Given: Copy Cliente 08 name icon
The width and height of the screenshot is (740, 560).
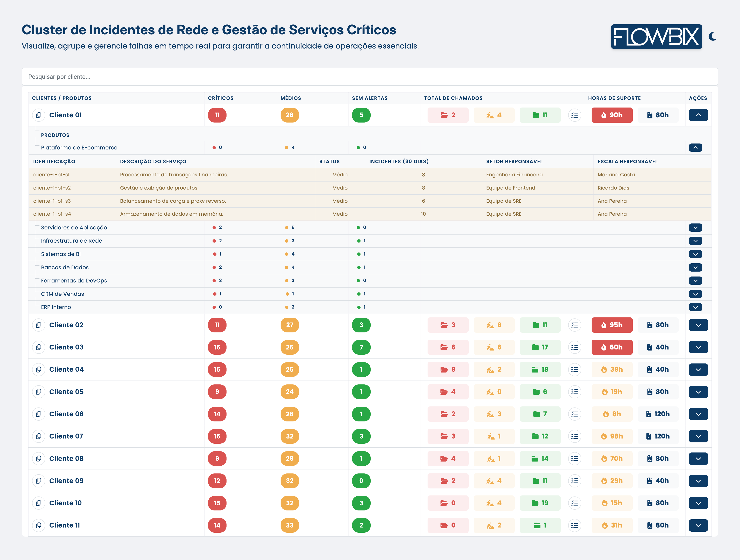Looking at the screenshot, I should 39,458.
